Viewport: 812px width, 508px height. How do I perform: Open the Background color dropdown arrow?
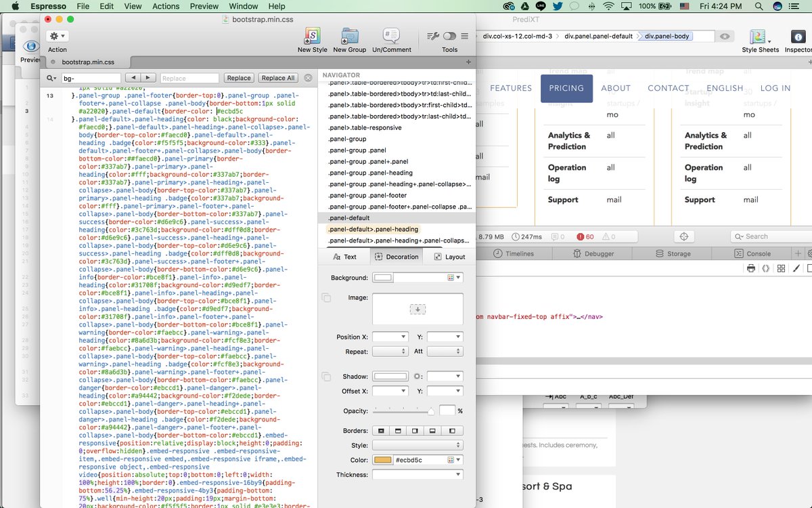pos(459,278)
